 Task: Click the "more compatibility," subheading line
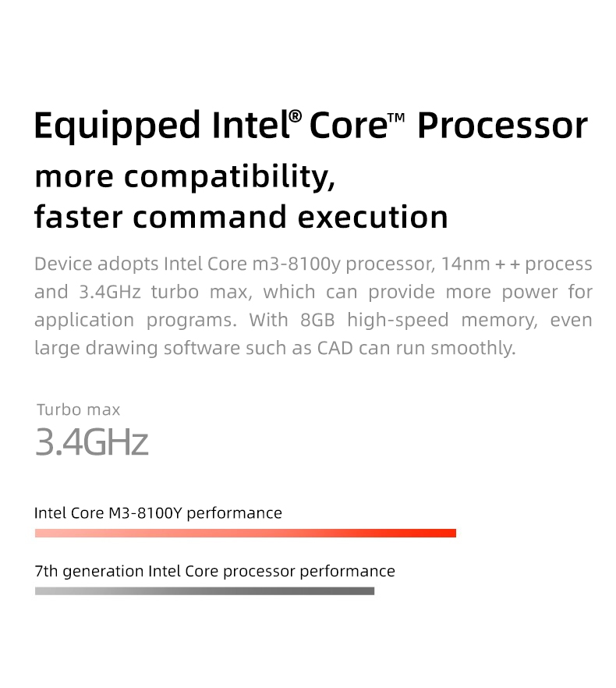(185, 176)
